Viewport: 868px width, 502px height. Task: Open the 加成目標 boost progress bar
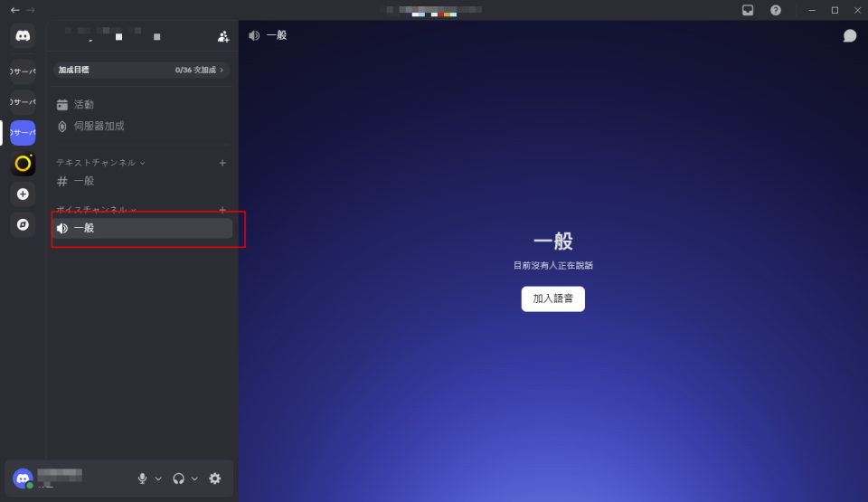click(140, 70)
